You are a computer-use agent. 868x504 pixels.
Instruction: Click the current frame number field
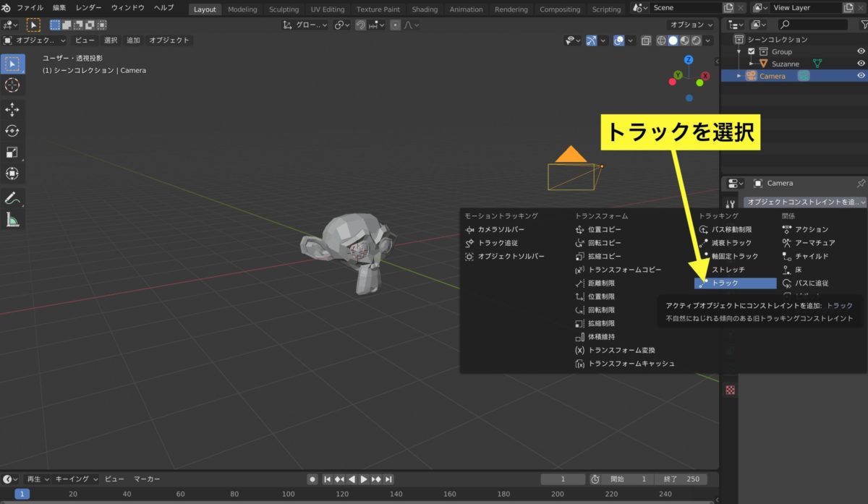563,479
